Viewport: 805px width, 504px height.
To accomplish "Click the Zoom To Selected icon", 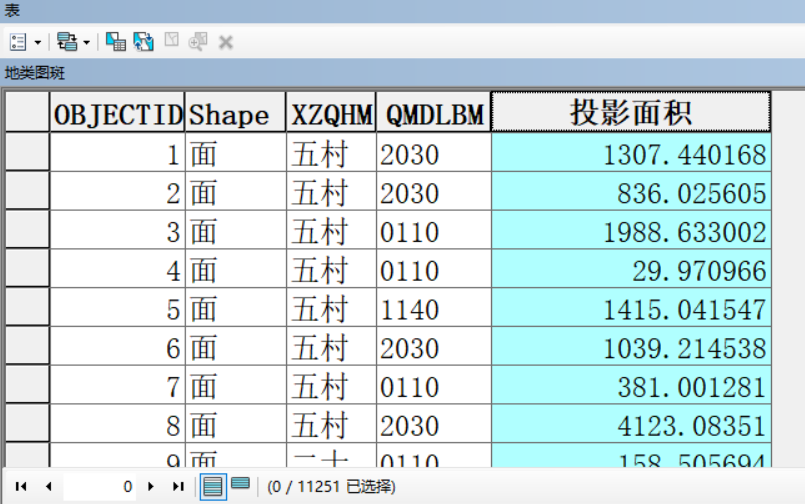I will pos(198,42).
